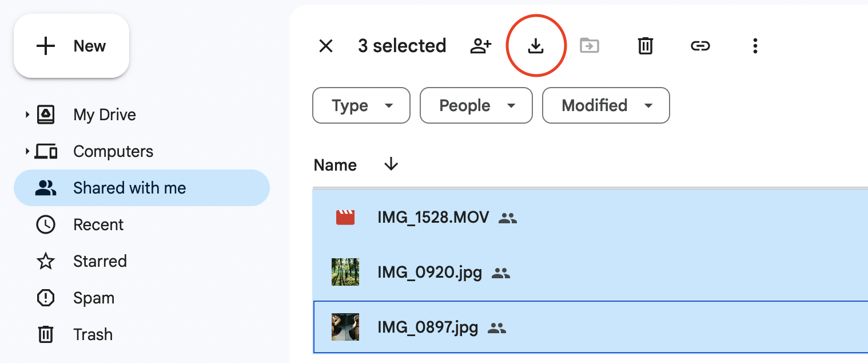Open the Spam section
The width and height of the screenshot is (868, 363).
[94, 298]
